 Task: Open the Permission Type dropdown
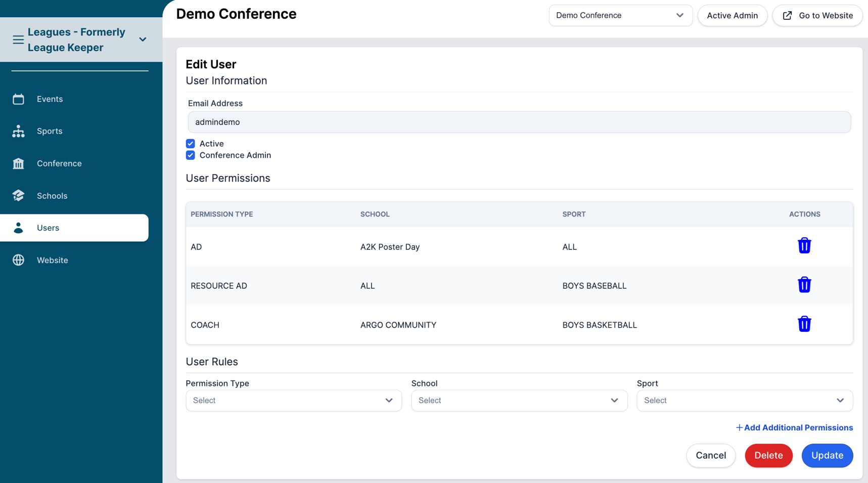[x=293, y=401]
